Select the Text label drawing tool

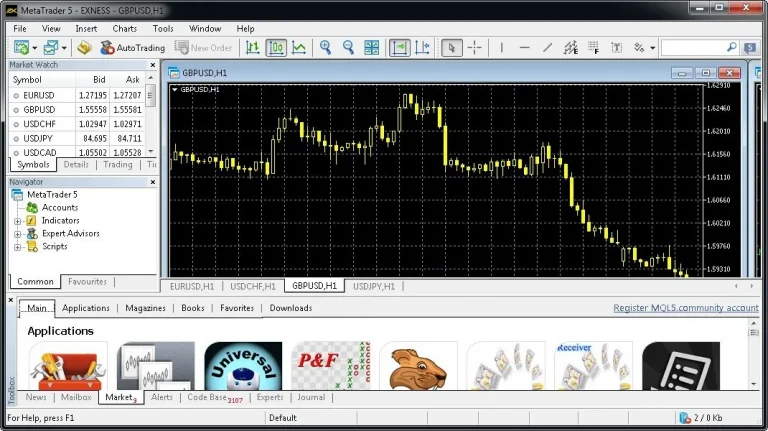click(617, 48)
